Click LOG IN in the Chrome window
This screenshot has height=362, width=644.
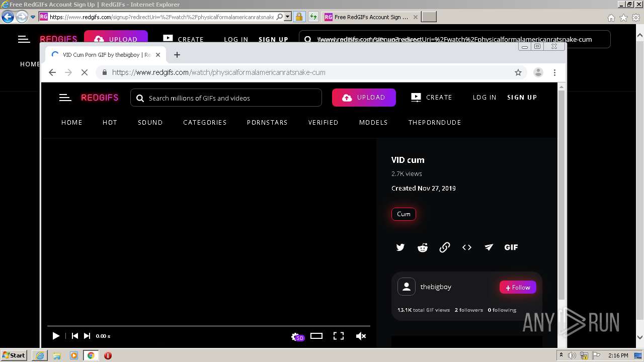pos(485,98)
